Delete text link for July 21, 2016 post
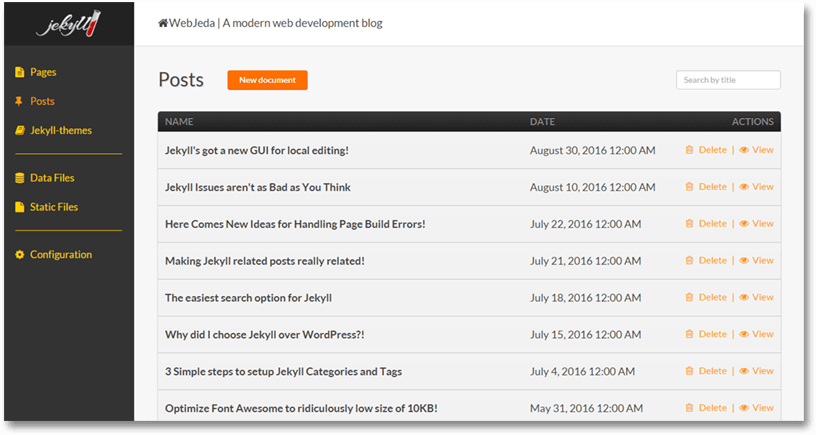The height and width of the screenshot is (435, 816). pos(712,261)
